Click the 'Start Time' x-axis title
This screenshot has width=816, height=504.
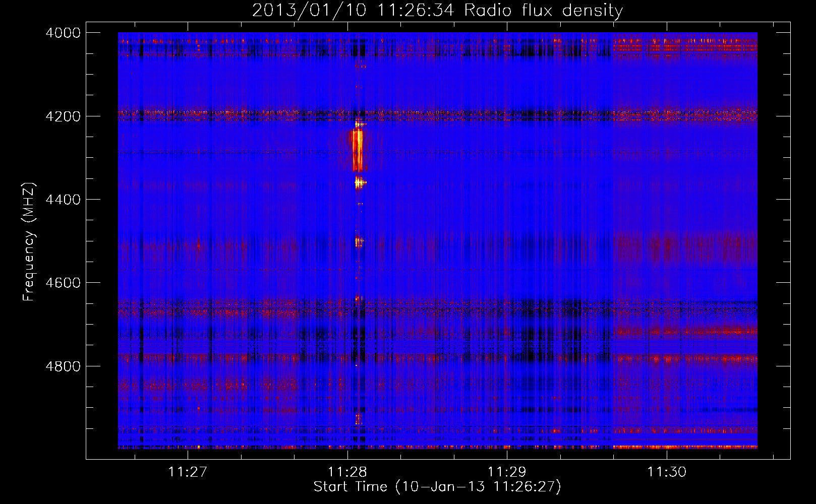(437, 487)
